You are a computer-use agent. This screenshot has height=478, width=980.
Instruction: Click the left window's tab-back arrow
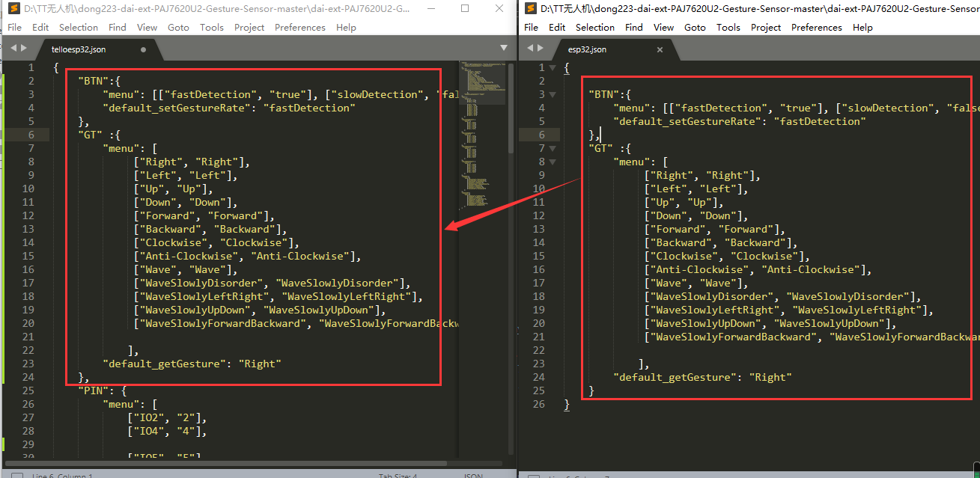click(13, 48)
